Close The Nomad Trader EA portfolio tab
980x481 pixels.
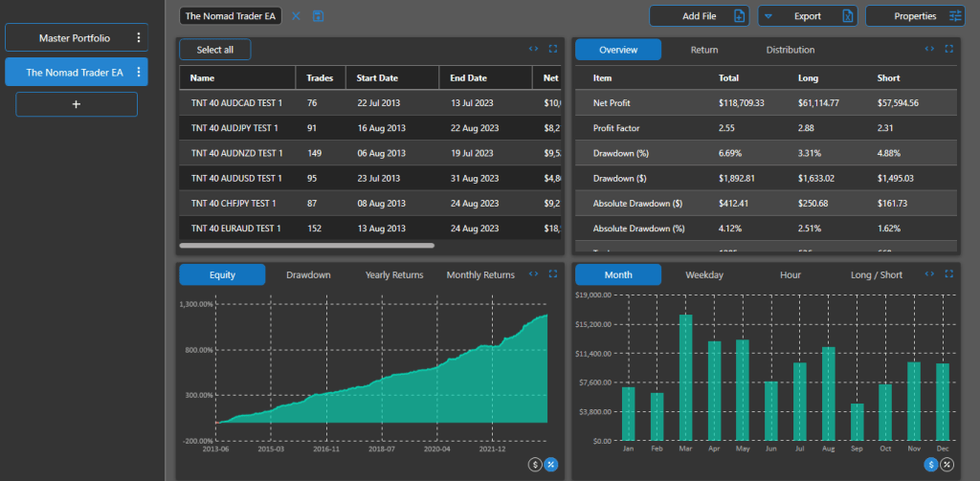pyautogui.click(x=296, y=16)
